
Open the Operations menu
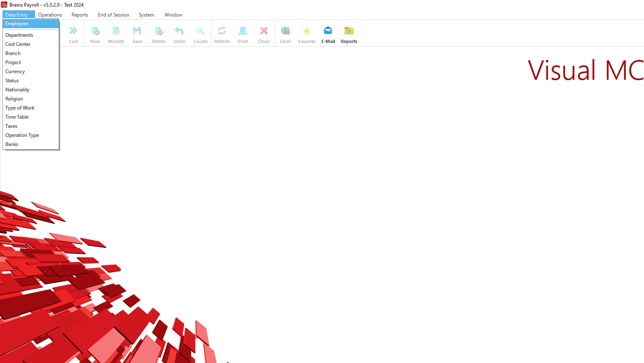pyautogui.click(x=50, y=14)
